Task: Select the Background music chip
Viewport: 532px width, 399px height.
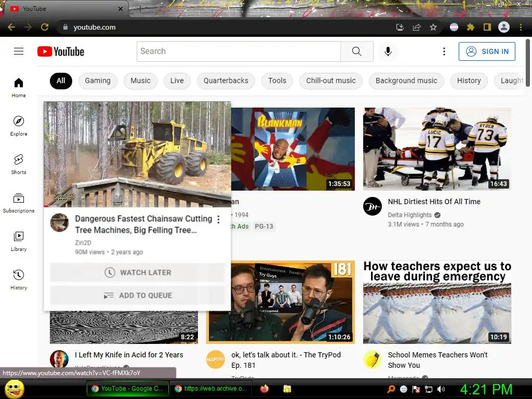Action: click(x=406, y=81)
